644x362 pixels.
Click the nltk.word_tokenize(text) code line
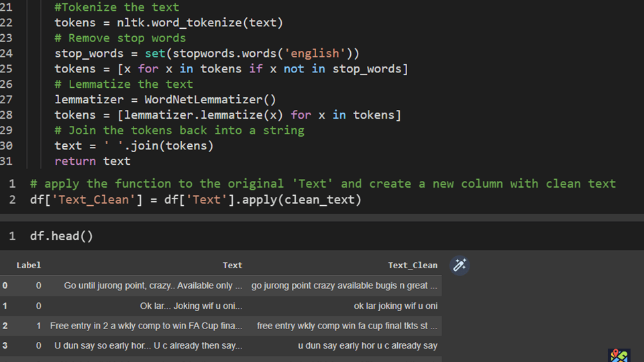click(x=168, y=23)
